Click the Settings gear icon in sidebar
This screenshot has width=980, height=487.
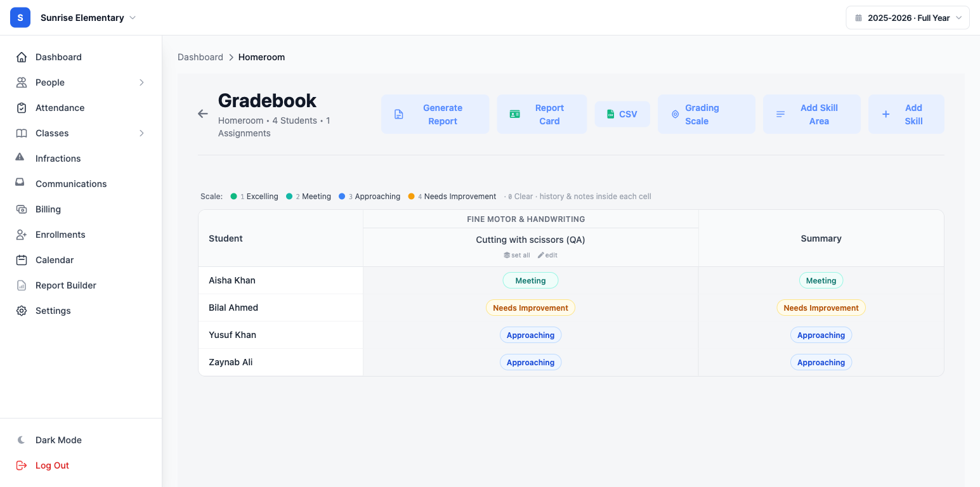(22, 311)
